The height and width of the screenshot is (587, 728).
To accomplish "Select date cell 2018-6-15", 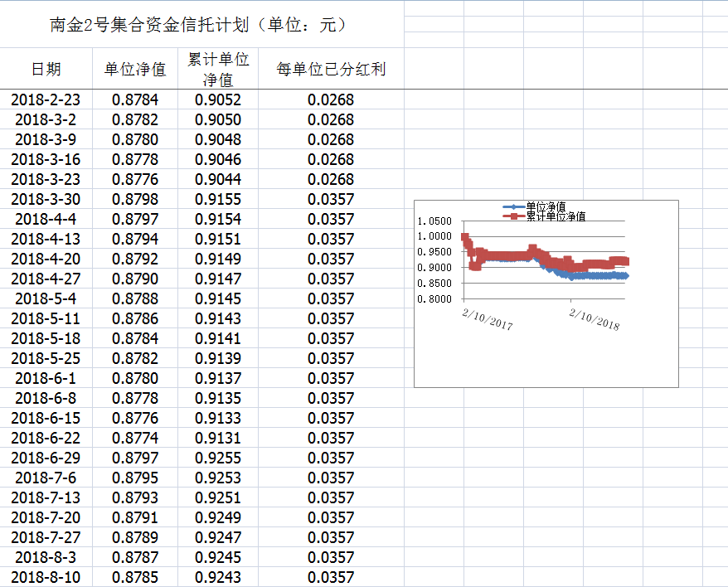I will [46, 418].
